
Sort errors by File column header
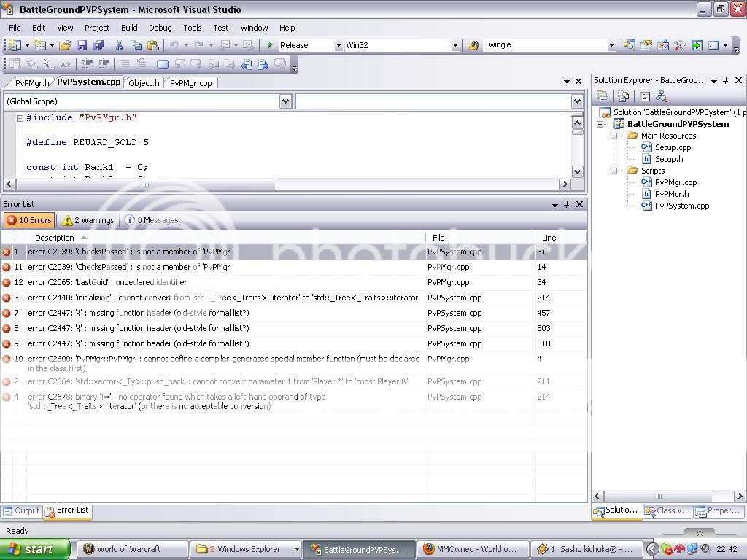coord(481,238)
